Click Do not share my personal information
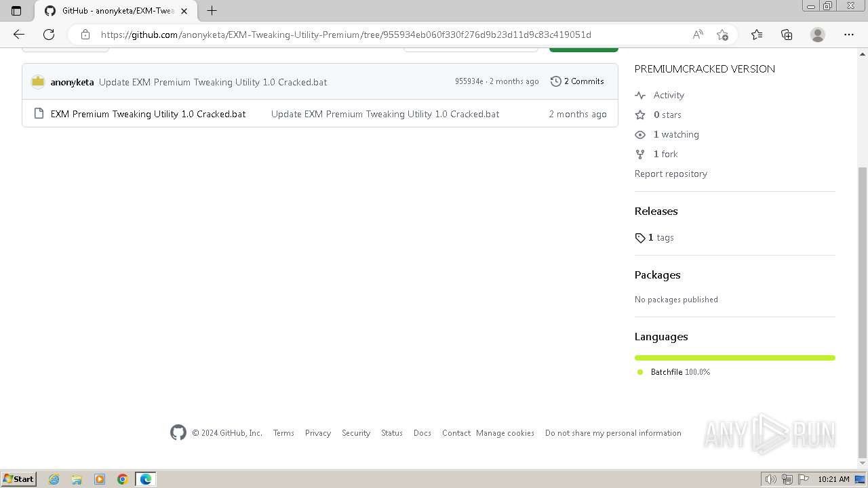This screenshot has height=488, width=868. [613, 433]
